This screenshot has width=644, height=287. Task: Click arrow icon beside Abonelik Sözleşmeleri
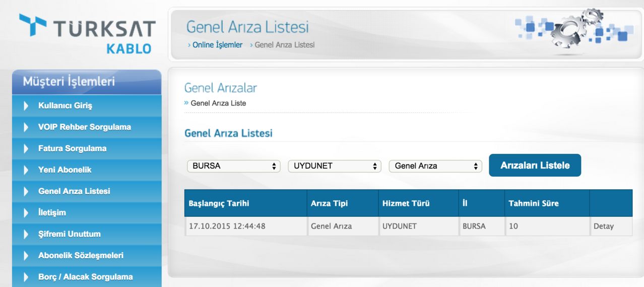26,256
